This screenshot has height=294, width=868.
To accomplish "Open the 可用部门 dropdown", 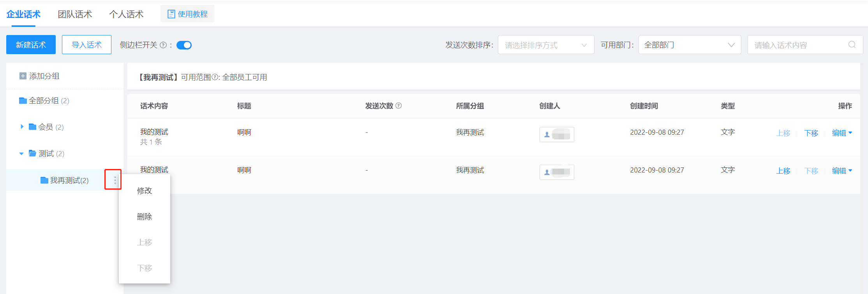I will point(689,45).
